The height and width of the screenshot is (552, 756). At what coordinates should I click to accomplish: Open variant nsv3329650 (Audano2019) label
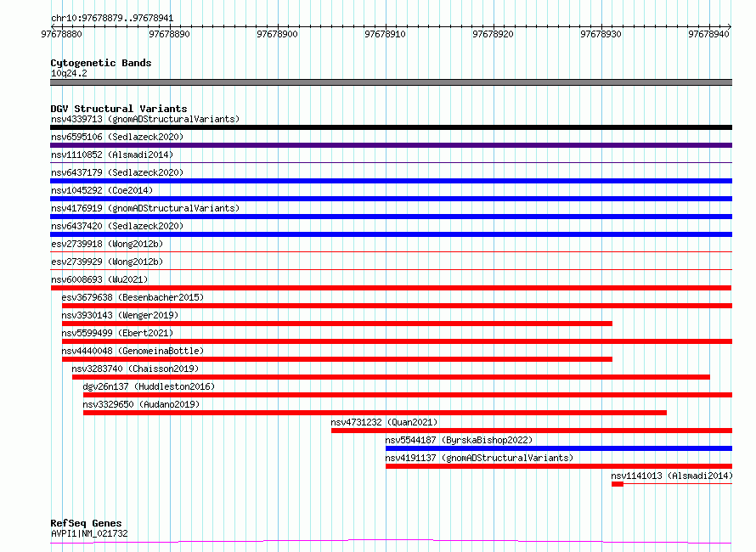pos(141,404)
